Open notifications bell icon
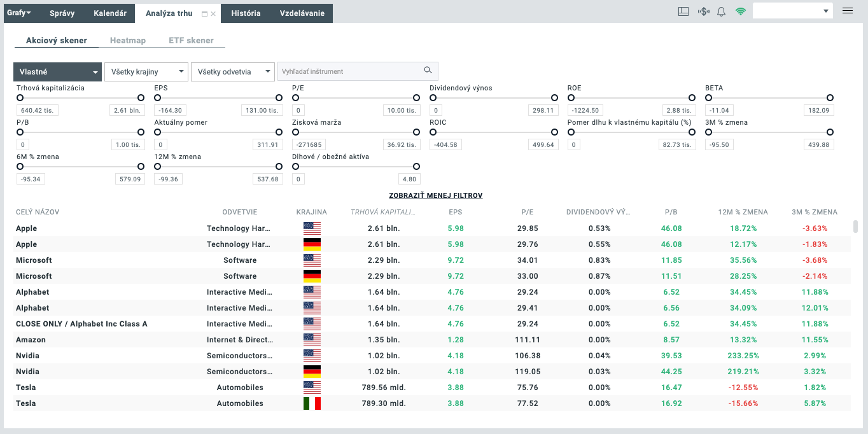Viewport: 868px width, 434px height. (x=721, y=11)
